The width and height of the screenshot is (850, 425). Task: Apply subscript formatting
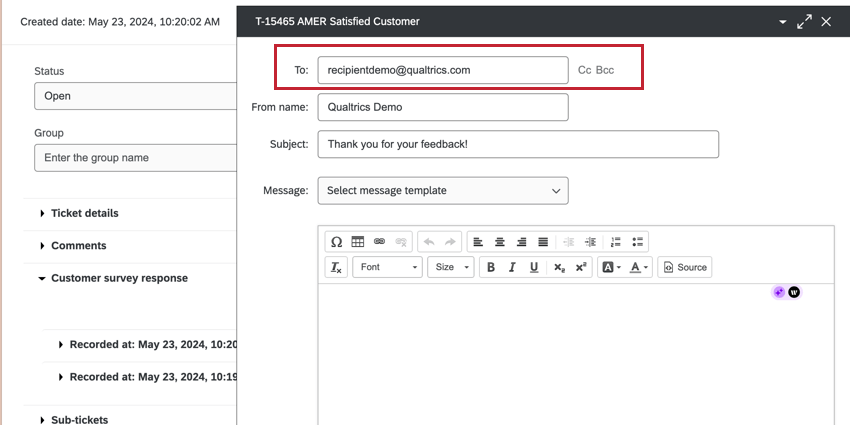click(x=559, y=267)
